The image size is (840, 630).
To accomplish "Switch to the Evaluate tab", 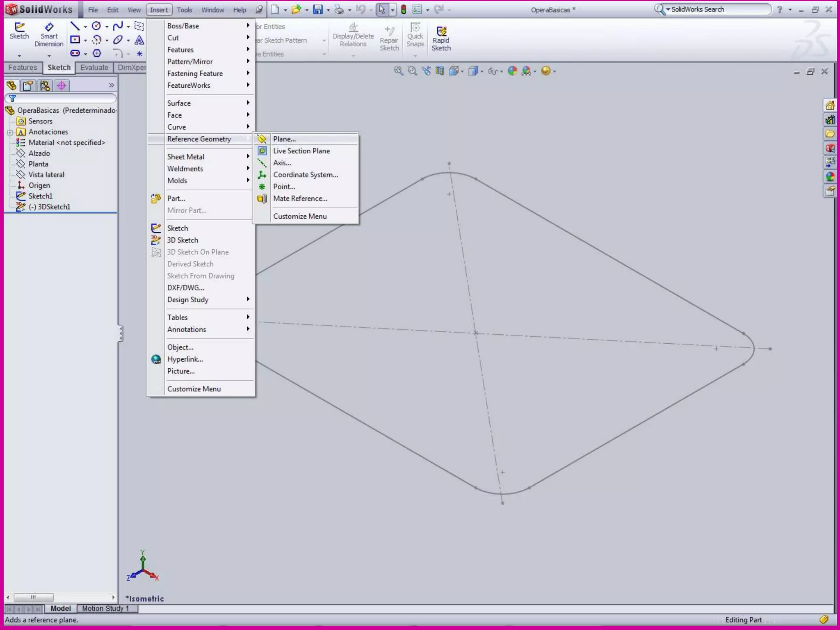I will [x=94, y=68].
